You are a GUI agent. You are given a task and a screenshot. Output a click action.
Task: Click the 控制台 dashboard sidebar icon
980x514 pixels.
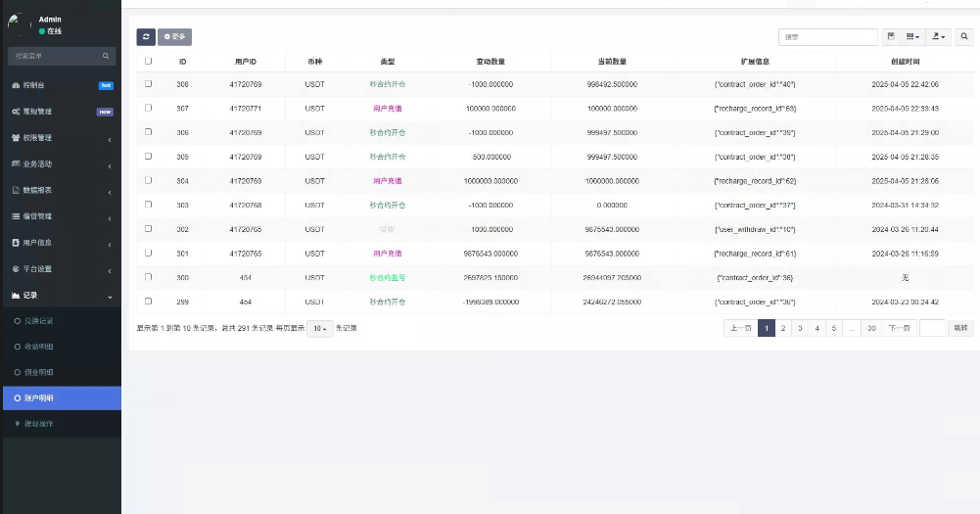[x=16, y=85]
